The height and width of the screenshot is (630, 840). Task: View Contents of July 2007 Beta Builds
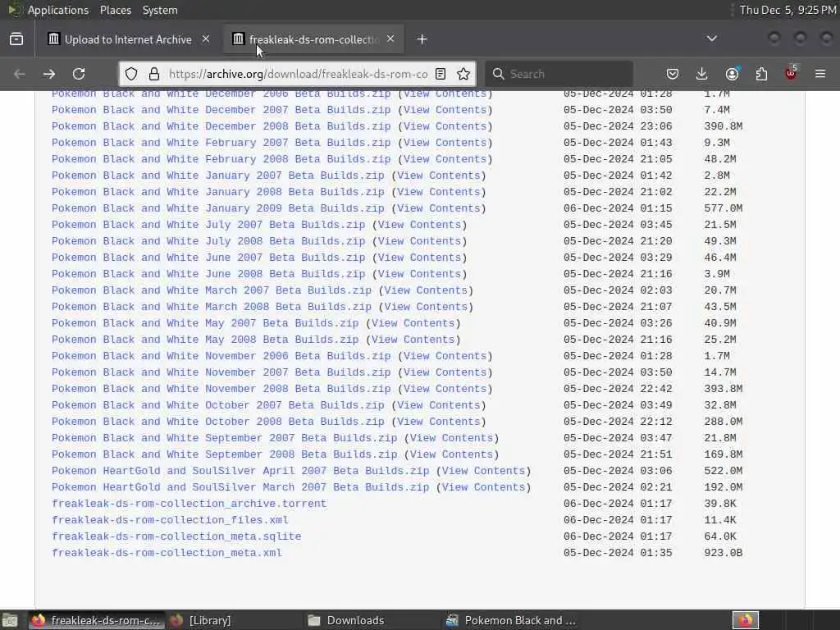tap(419, 225)
